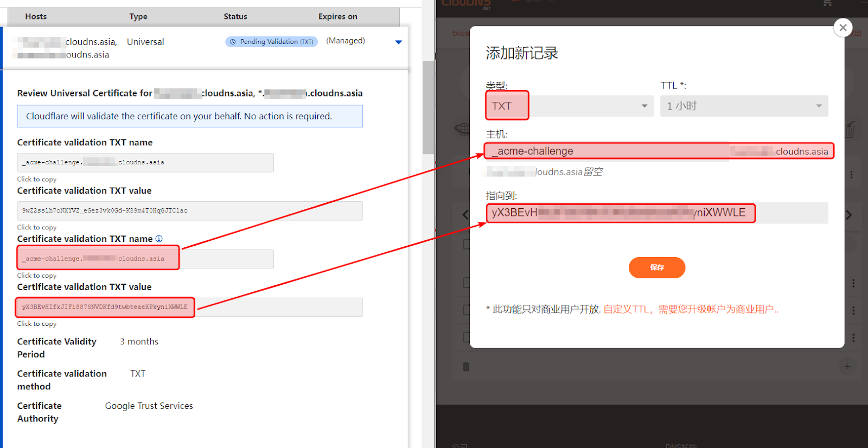Open the TTL dropdown showing 1 小时
This screenshot has height=448, width=868.
744,106
